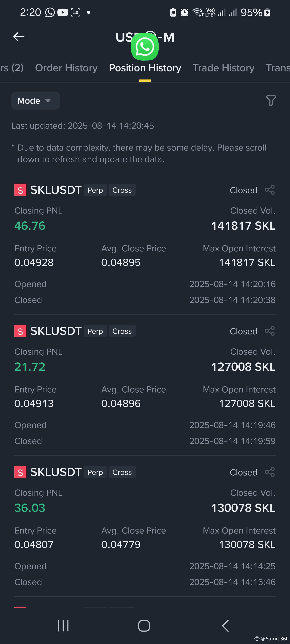Viewport: 290px width, 644px height.
Task: Tap Cross tag on third SKLUSDT entry
Action: point(122,472)
